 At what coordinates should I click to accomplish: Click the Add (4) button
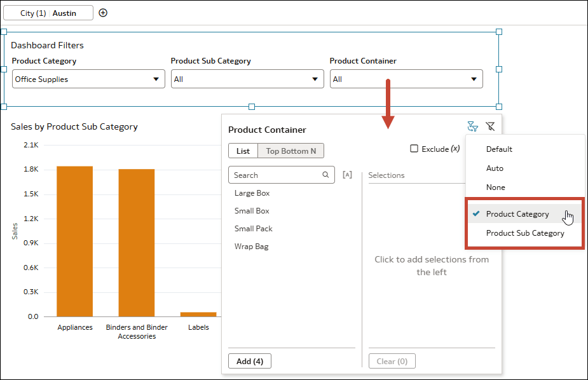(x=249, y=360)
